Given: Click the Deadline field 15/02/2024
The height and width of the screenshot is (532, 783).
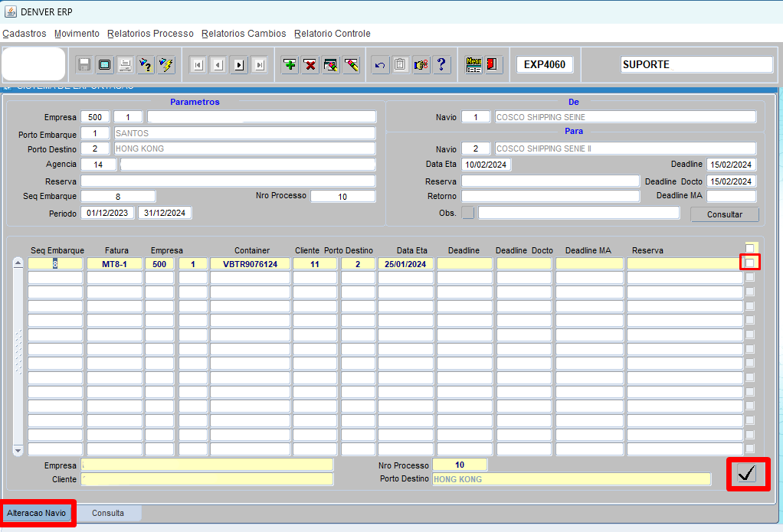Looking at the screenshot, I should point(731,165).
